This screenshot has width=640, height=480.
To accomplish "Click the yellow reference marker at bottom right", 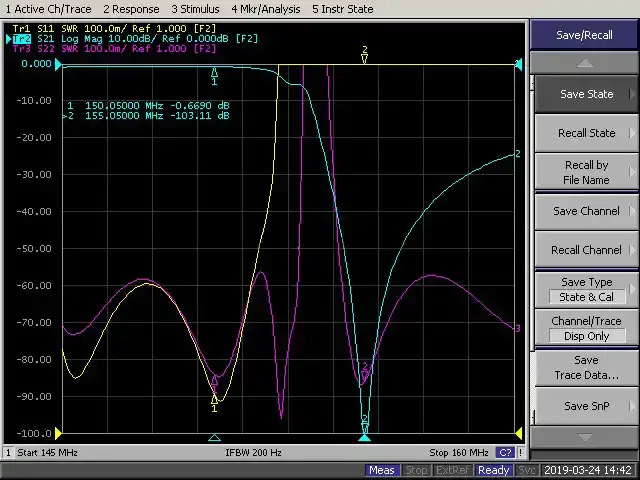I will coord(519,433).
